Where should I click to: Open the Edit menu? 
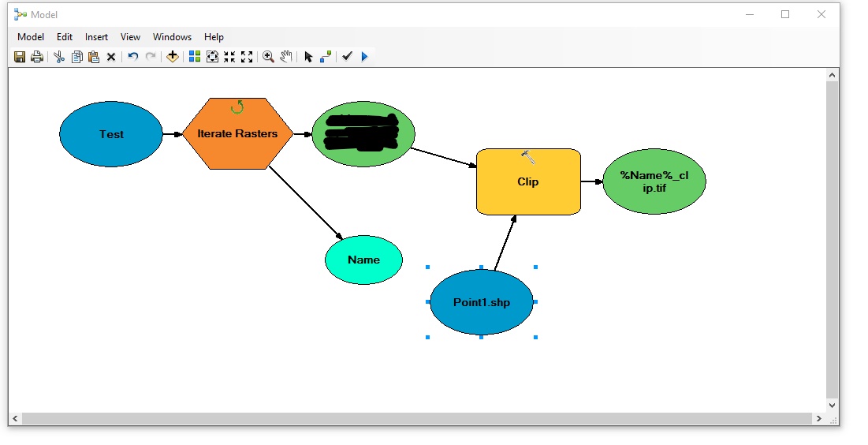64,37
